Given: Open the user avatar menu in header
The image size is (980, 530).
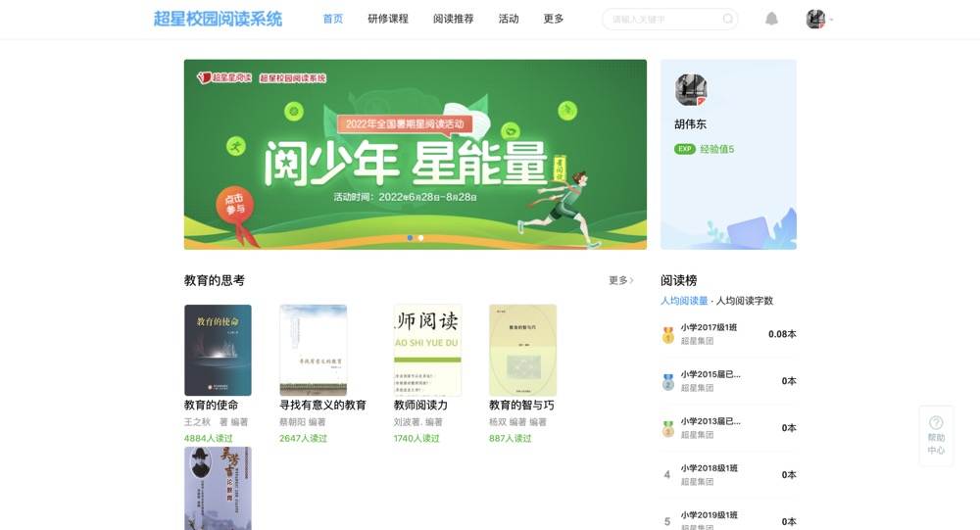Looking at the screenshot, I should click(815, 19).
